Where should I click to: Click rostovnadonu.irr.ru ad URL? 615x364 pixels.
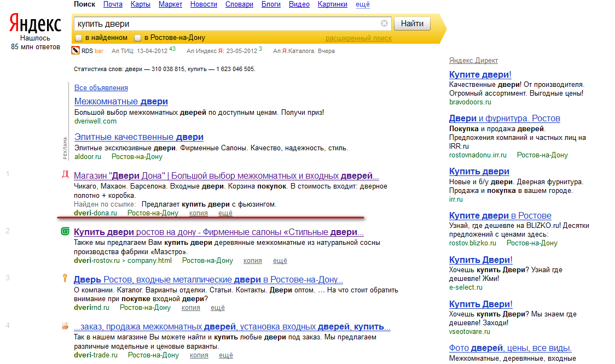[478, 155]
